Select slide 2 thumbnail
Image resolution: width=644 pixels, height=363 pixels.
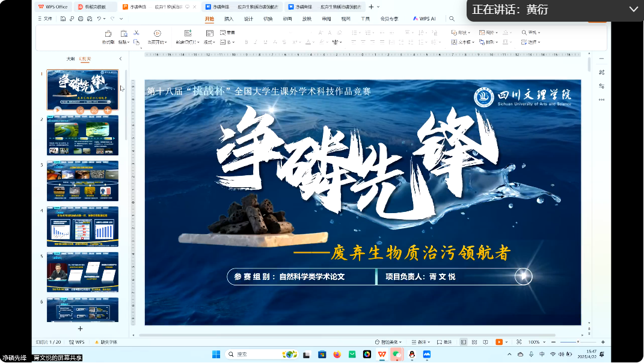82,135
